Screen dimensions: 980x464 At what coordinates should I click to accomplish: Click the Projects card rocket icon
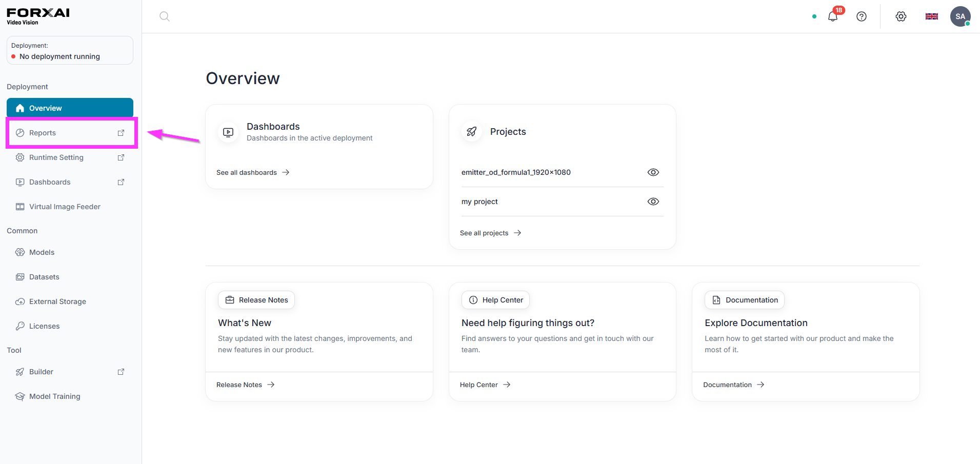[472, 132]
